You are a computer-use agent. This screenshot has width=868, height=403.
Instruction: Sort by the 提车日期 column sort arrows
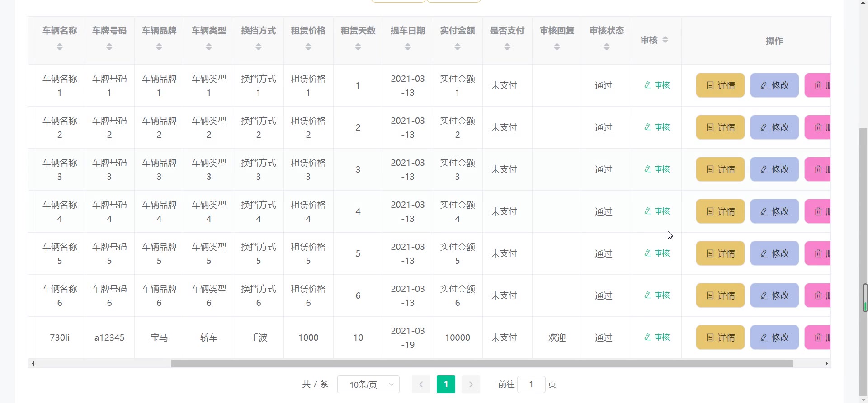pos(408,47)
